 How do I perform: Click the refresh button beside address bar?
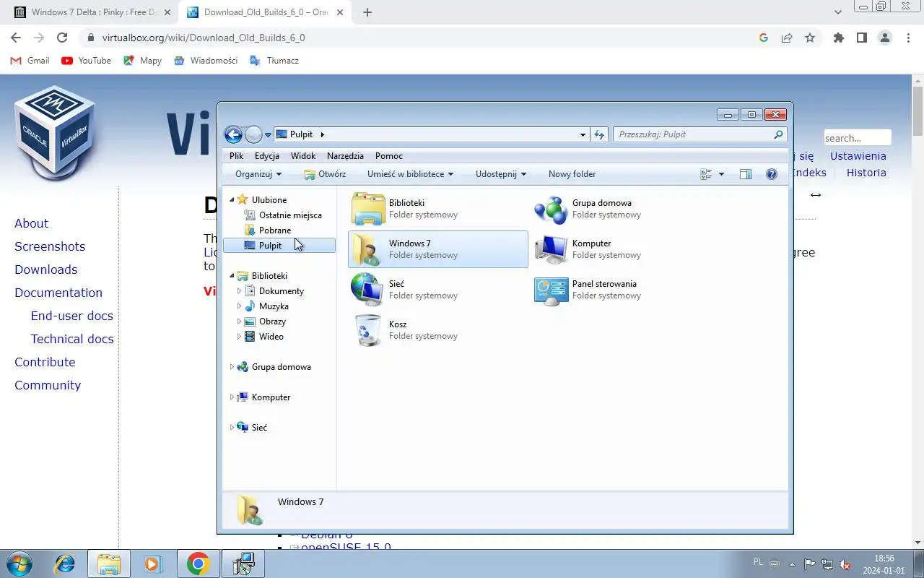pyautogui.click(x=599, y=134)
